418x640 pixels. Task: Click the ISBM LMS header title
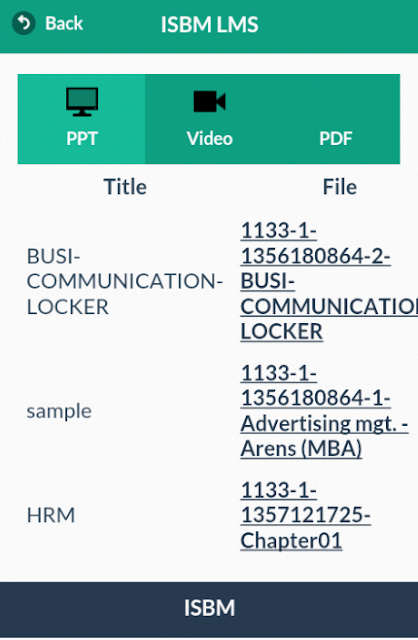click(209, 24)
